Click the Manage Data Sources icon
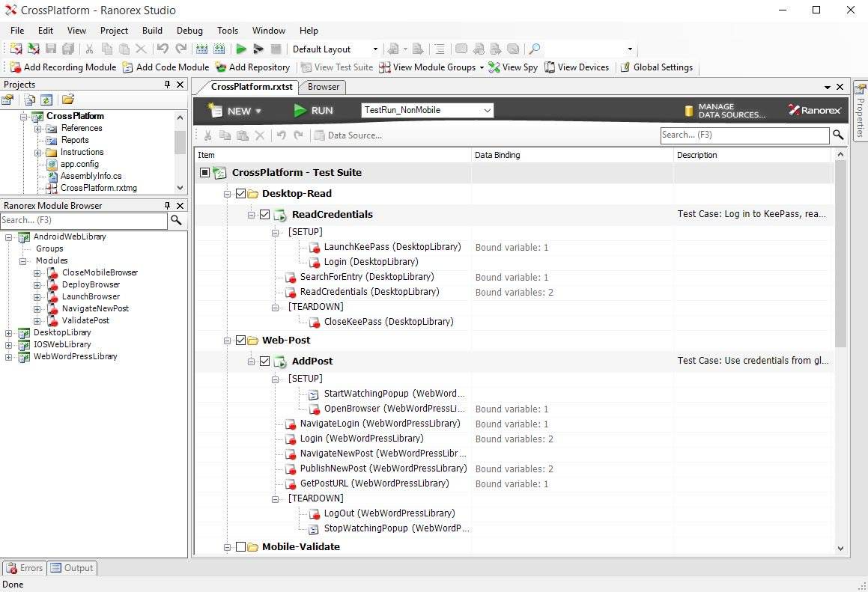The width and height of the screenshot is (868, 592). click(689, 111)
